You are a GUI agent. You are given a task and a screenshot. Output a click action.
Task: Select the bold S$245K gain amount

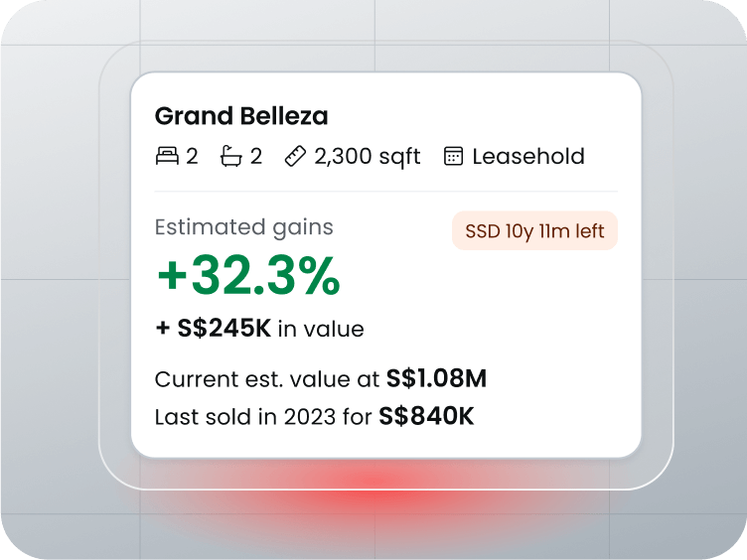pyautogui.click(x=224, y=329)
